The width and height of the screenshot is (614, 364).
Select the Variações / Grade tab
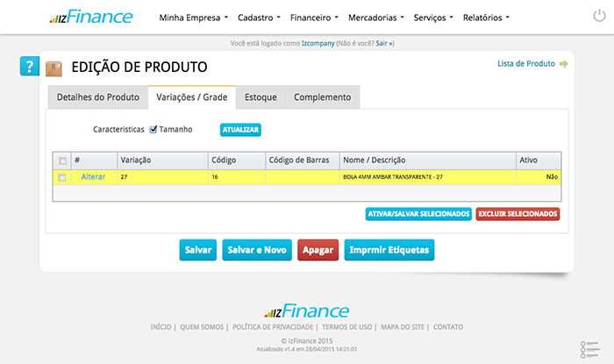click(192, 97)
